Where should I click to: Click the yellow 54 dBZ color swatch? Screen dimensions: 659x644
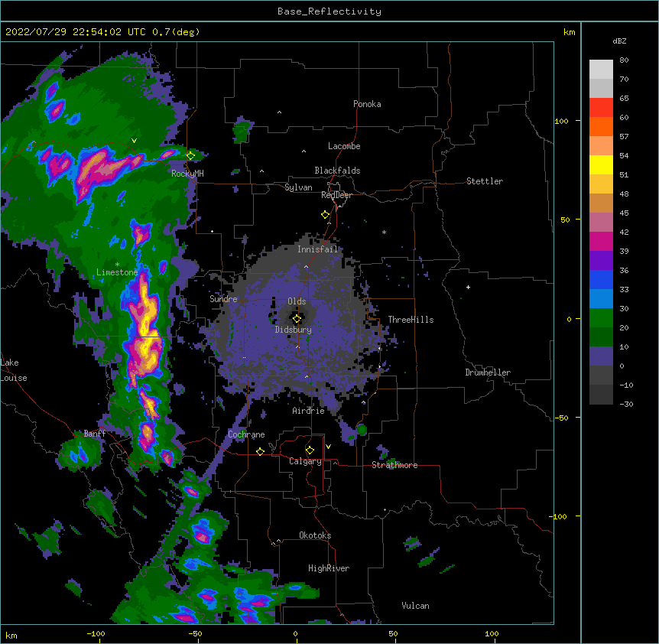[601, 164]
